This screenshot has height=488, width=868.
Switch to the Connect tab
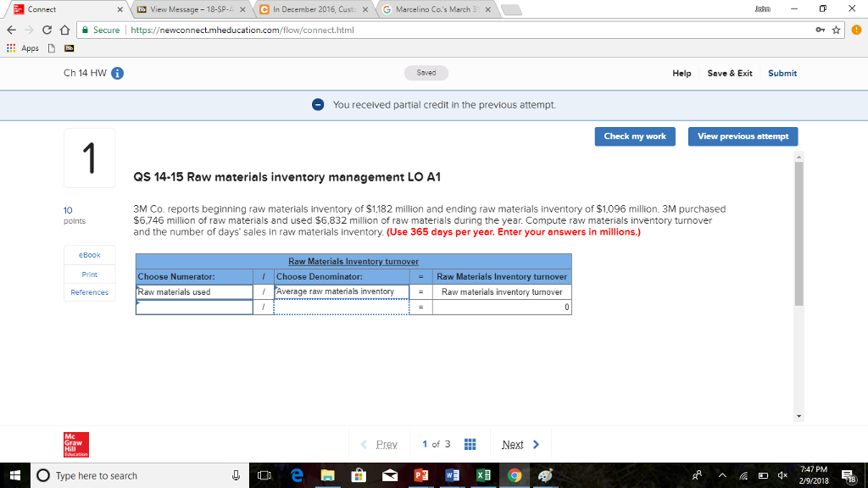coord(66,9)
